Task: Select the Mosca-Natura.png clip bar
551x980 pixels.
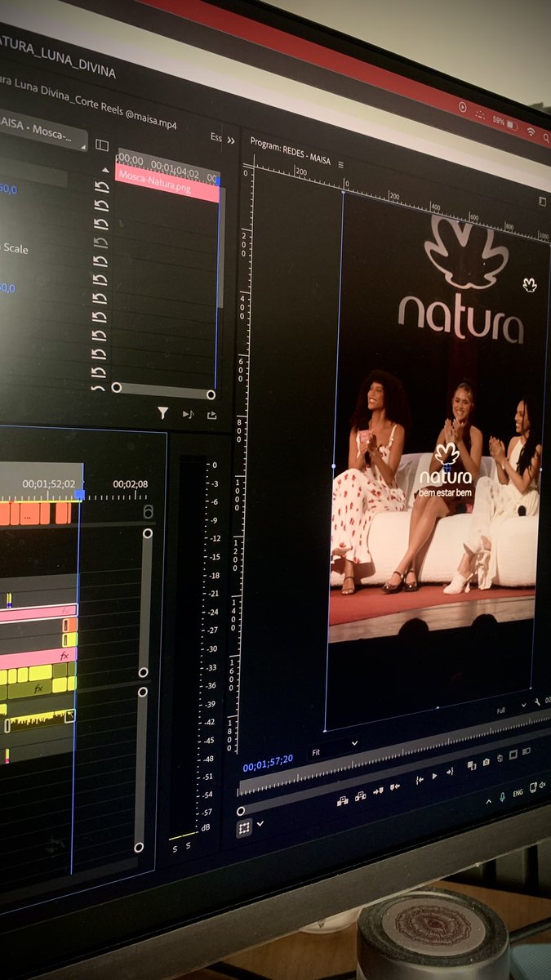Action: pyautogui.click(x=168, y=182)
